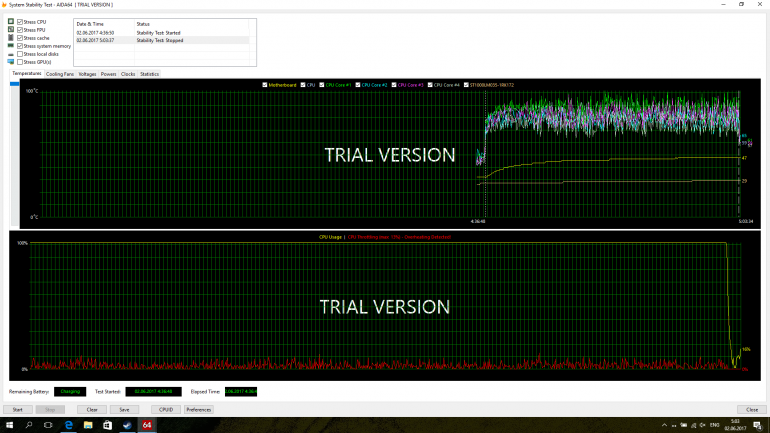Image resolution: width=770 pixels, height=433 pixels.
Task: Toggle CPU Core #1 graph checkbox
Action: 322,85
